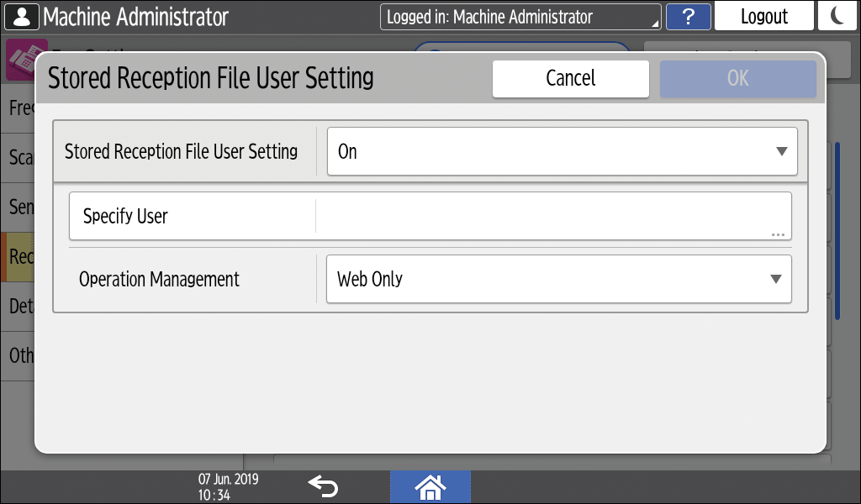Click the Machine Administrator user icon
Viewport: 861px width, 504px height.
click(21, 17)
